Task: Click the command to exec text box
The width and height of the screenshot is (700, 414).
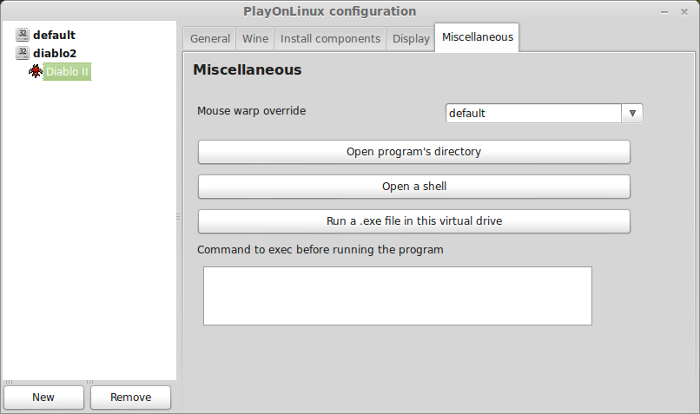Action: coord(397,296)
